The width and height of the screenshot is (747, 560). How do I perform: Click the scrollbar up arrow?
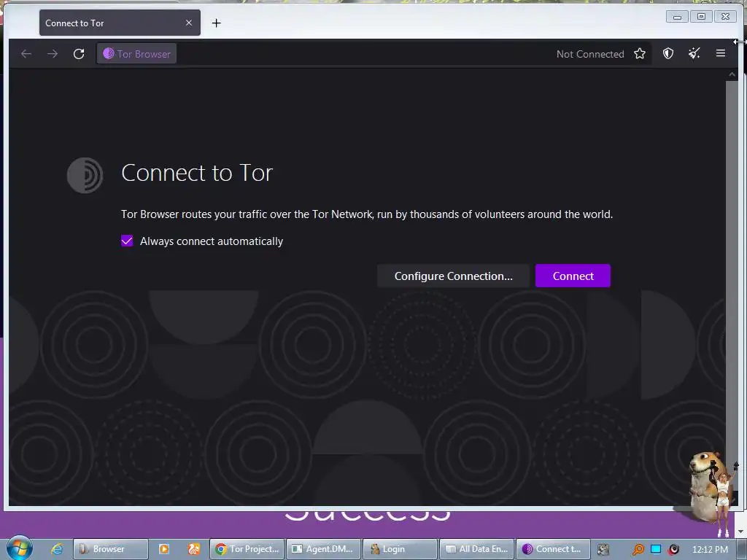tap(732, 75)
